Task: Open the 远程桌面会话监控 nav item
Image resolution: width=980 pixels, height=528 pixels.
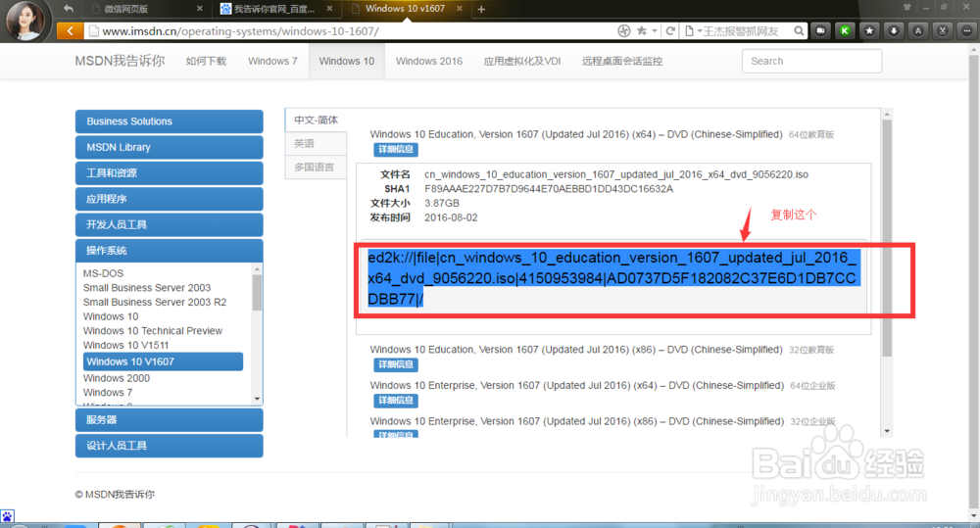Action: (622, 62)
